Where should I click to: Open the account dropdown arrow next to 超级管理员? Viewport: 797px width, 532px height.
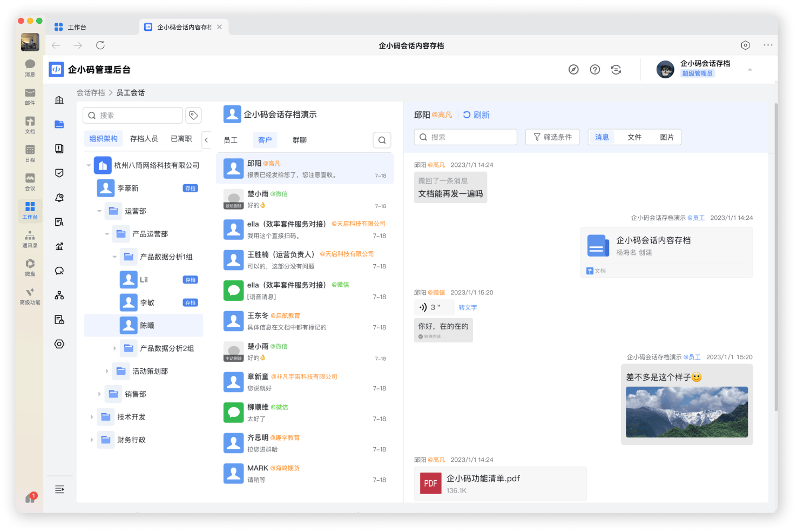[750, 70]
